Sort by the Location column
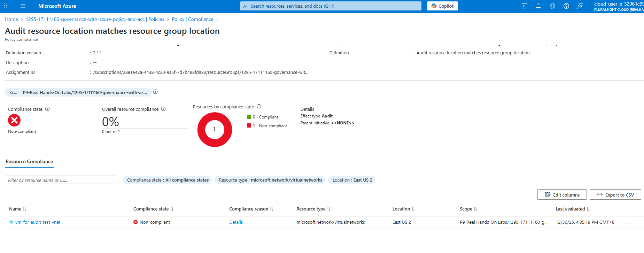 click(x=404, y=209)
